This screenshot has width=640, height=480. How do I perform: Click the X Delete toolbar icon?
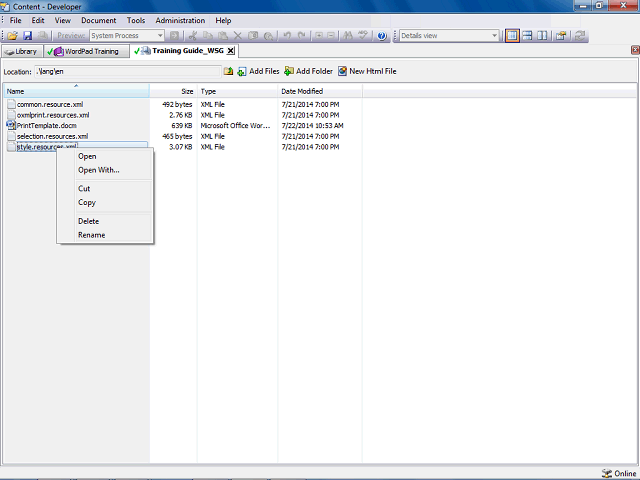pyautogui.click(x=238, y=36)
